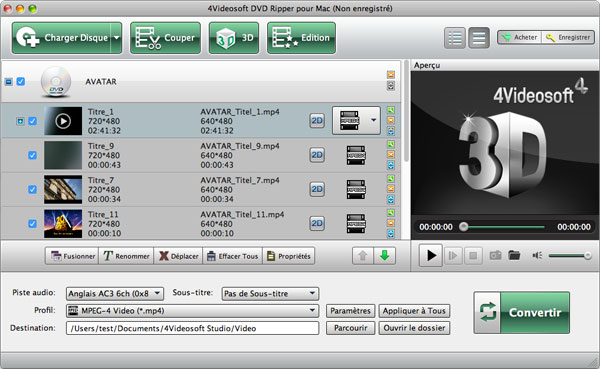
Task: Click blue move icon on Titre_7 row
Action: coord(391,199)
